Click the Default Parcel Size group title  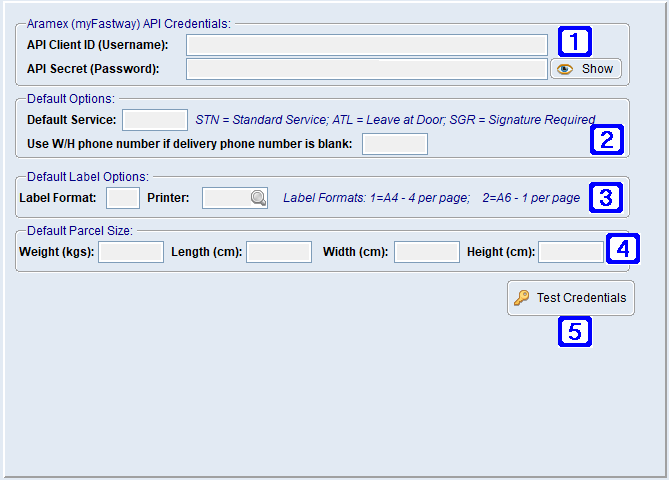pos(80,231)
